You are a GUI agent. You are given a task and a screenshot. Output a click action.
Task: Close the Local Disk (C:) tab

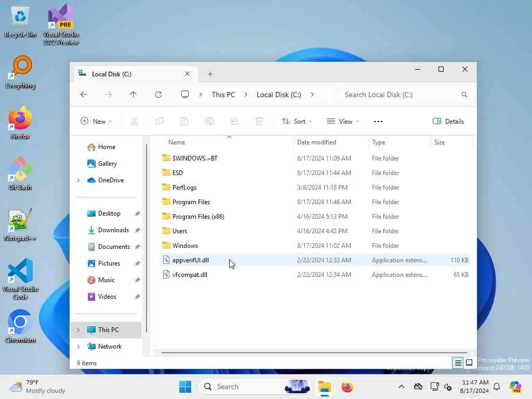tap(187, 74)
